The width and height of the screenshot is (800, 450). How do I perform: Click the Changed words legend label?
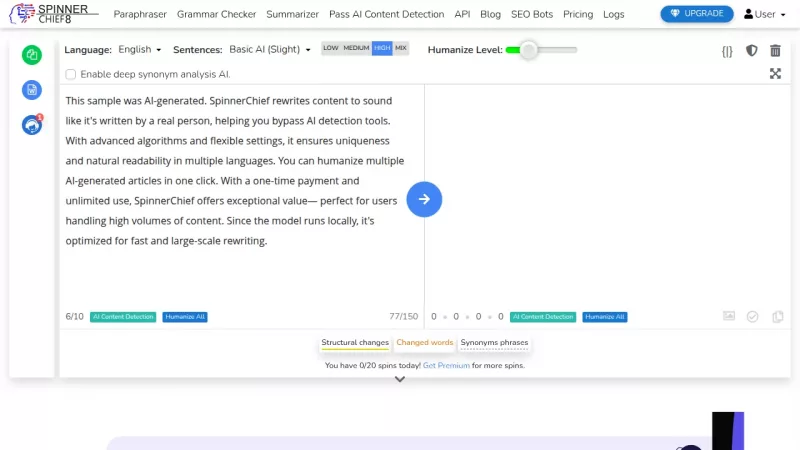[424, 343]
